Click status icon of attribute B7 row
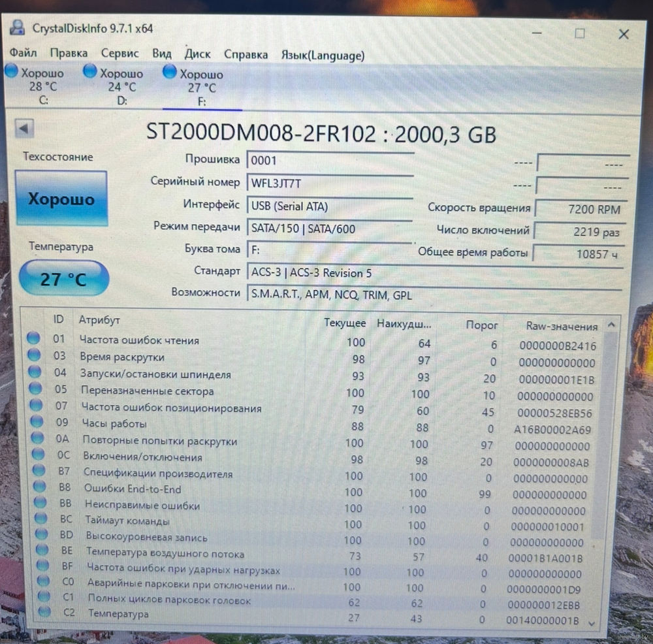Screen dimensions: 653x644 click(x=39, y=470)
